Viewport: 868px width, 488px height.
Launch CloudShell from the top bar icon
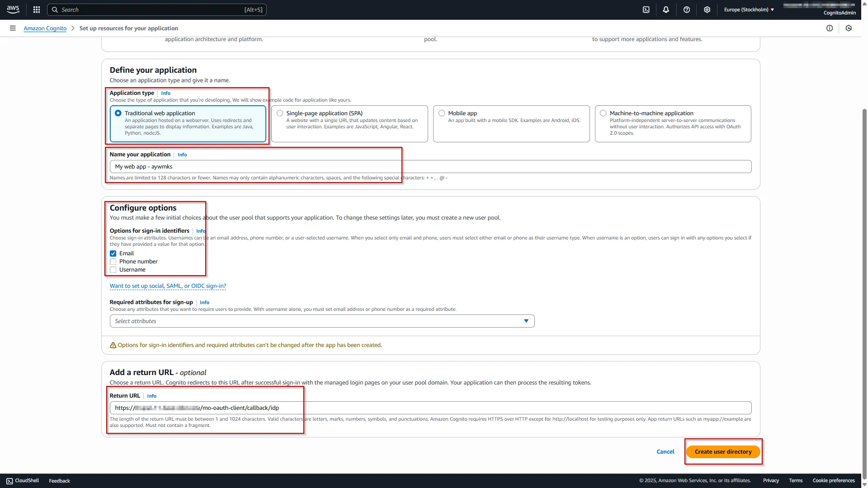click(646, 9)
